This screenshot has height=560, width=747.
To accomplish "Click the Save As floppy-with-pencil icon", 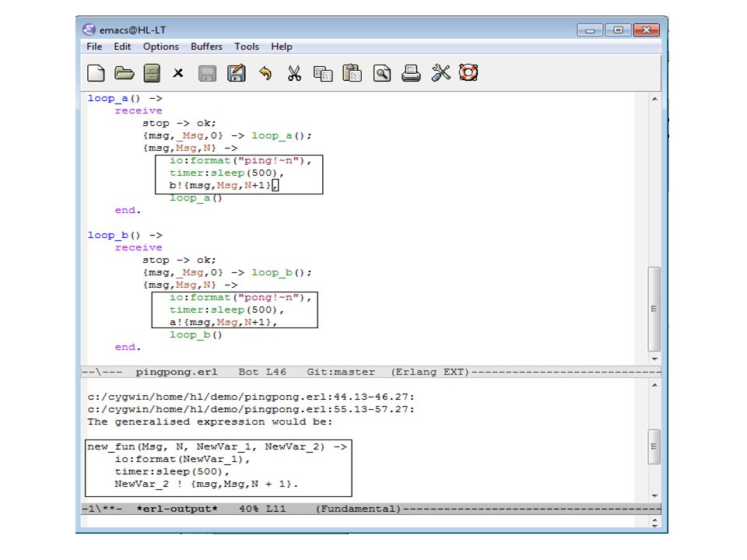I will [x=237, y=73].
